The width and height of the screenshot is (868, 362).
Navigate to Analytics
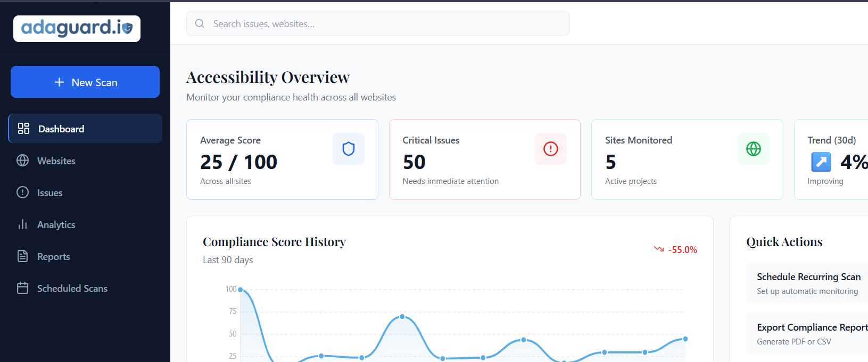click(x=85, y=224)
